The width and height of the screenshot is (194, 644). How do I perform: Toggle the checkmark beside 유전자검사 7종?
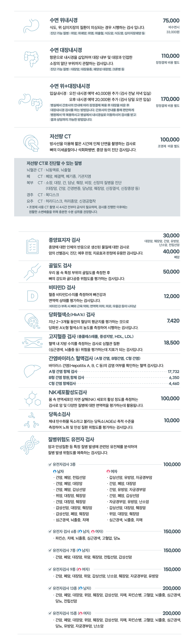(50, 551)
